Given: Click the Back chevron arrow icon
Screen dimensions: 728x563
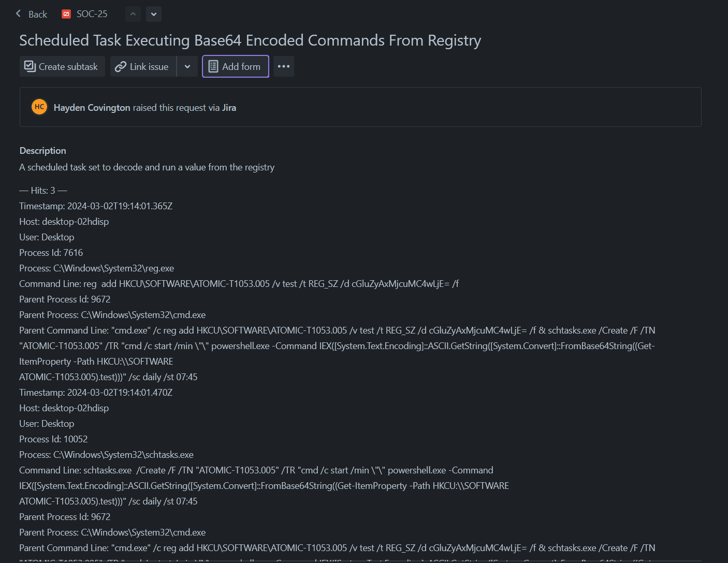Looking at the screenshot, I should pos(19,13).
